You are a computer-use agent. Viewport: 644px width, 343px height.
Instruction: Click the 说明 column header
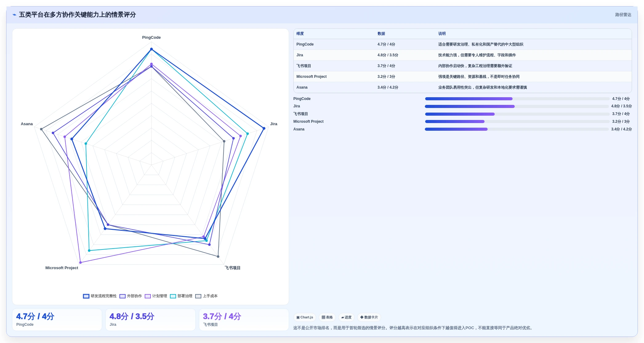pos(442,34)
